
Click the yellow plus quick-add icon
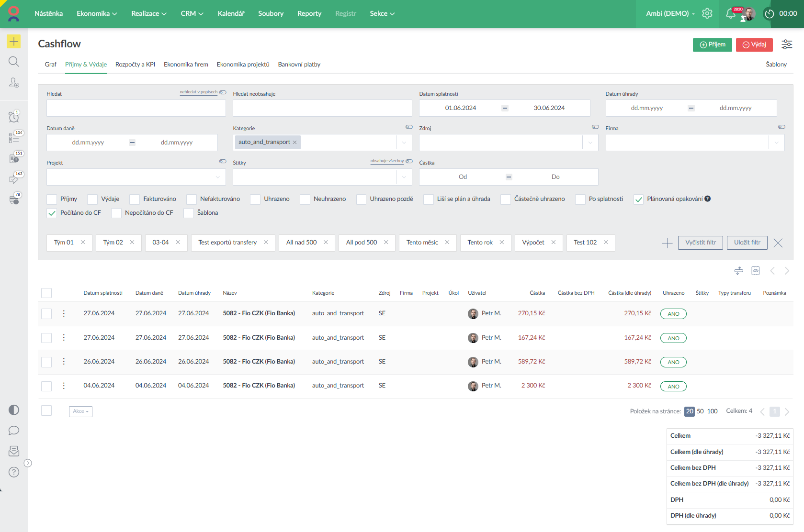pos(13,42)
